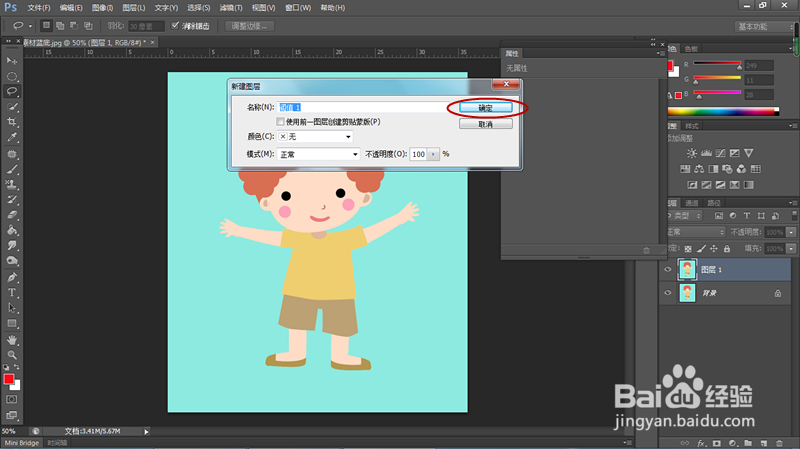The height and width of the screenshot is (449, 800).
Task: Select the Lasso tool in the toolbox
Action: pos(12,91)
